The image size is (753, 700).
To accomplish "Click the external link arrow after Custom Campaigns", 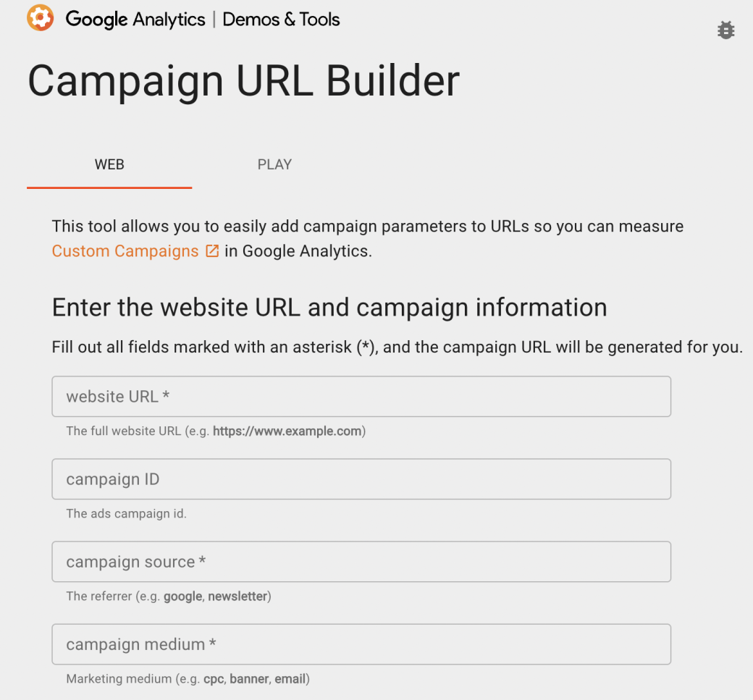I will click(211, 250).
